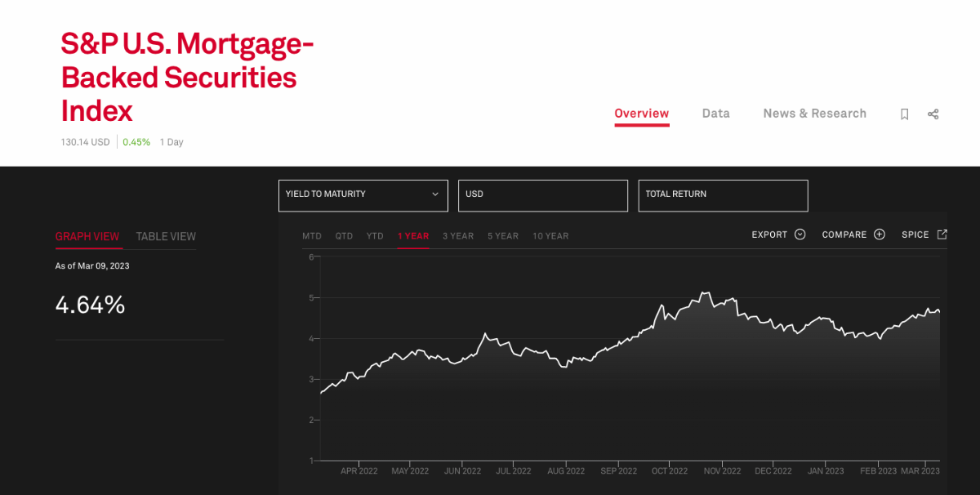Viewport: 980px width, 495px height.
Task: Select the YTD time range
Action: [375, 236]
